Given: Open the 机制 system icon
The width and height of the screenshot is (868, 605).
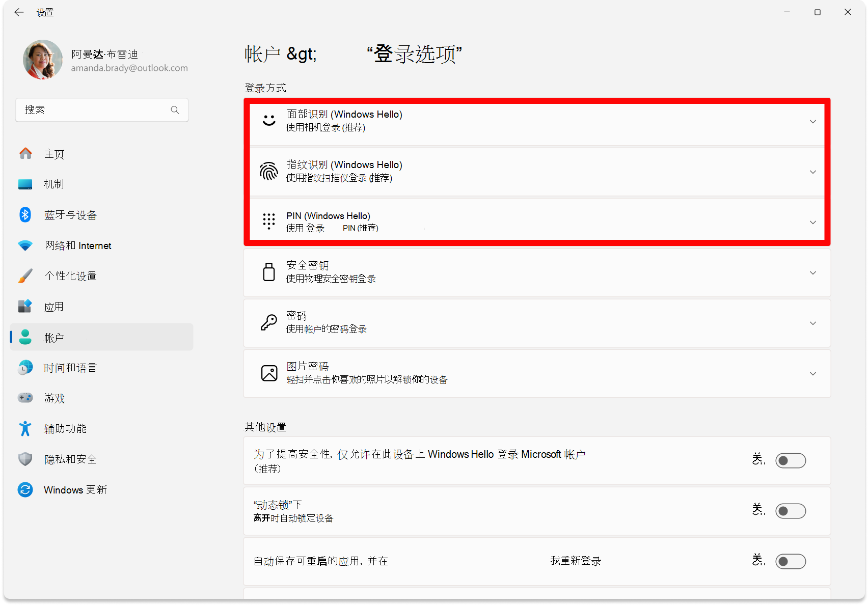Looking at the screenshot, I should click(25, 184).
